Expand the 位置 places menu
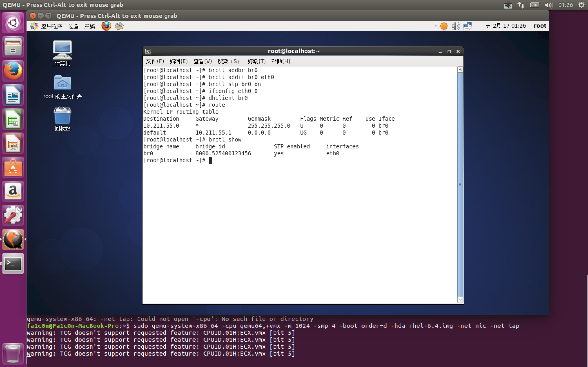This screenshot has width=588, height=367. coord(73,26)
